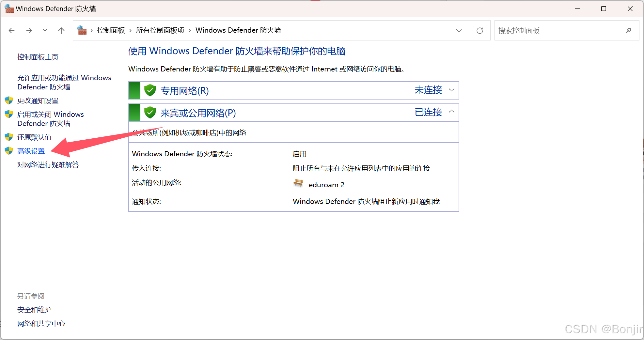644x340 pixels.
Task: Click shield icon beside 高级设置
Action: tap(9, 151)
